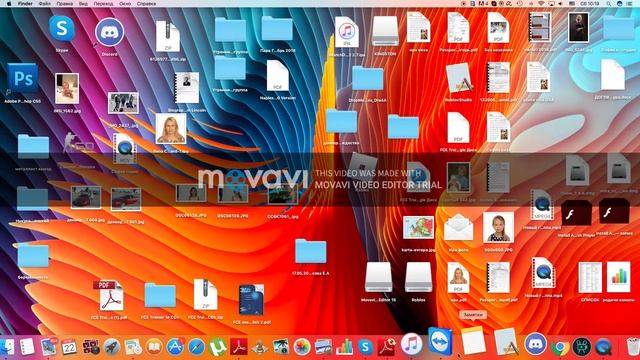640x360 pixels.
Task: Select the 600x600.JPG girl photo
Action: click(498, 227)
